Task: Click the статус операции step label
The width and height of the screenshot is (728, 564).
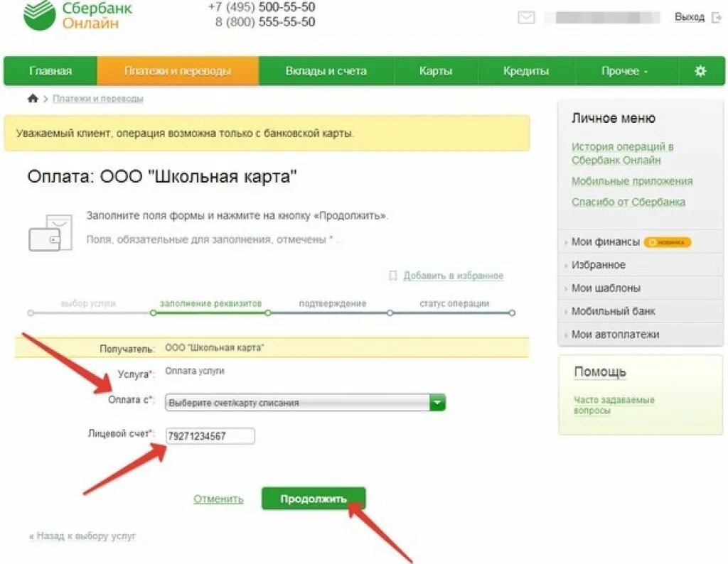Action: [454, 303]
